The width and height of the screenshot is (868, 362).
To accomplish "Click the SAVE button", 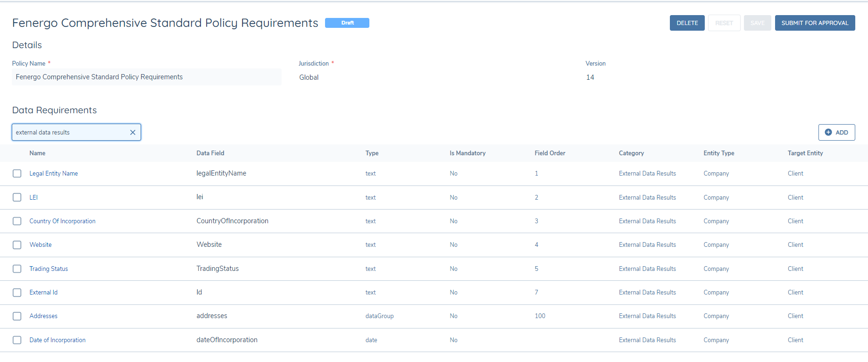I will [757, 23].
